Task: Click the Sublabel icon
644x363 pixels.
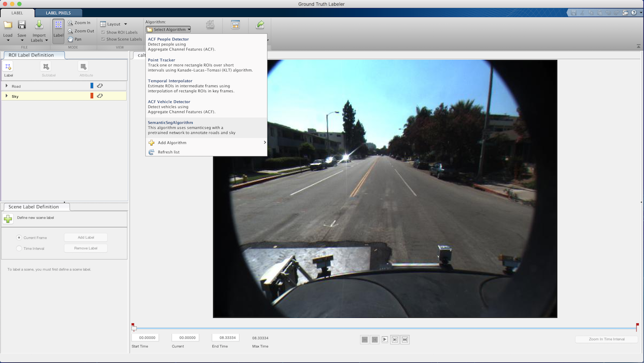Action: 46,66
